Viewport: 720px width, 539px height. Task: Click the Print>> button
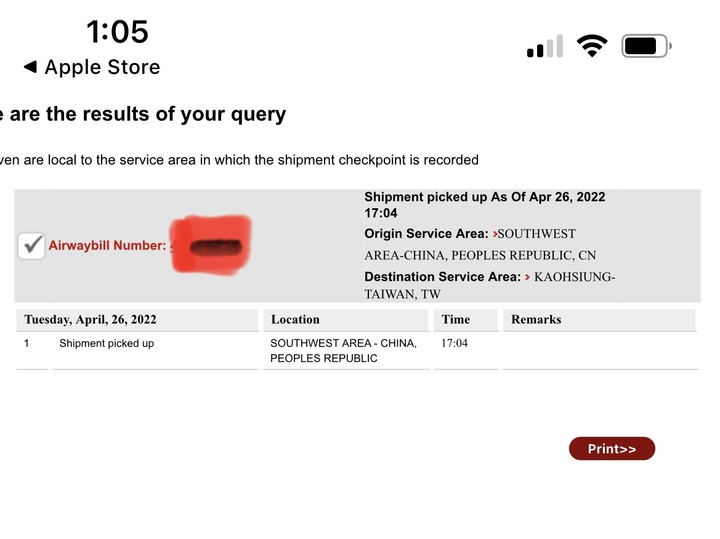point(612,449)
